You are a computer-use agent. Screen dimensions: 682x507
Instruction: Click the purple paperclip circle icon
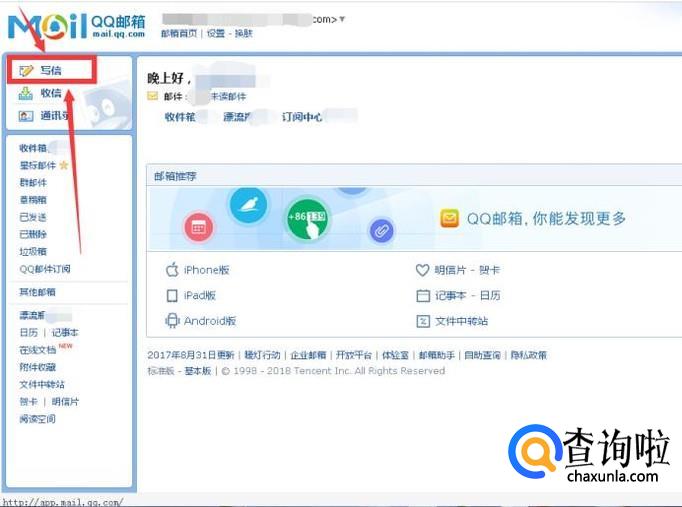point(381,231)
